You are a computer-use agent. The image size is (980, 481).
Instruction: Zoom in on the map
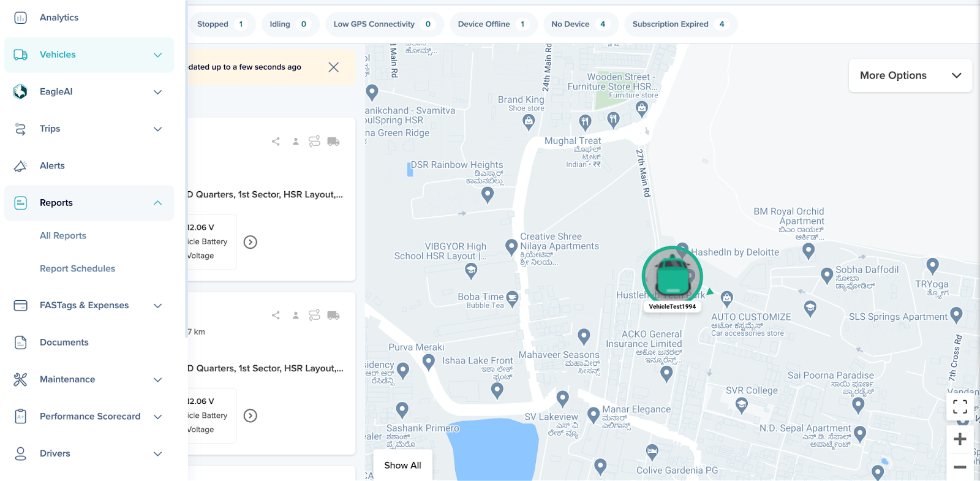click(x=960, y=439)
